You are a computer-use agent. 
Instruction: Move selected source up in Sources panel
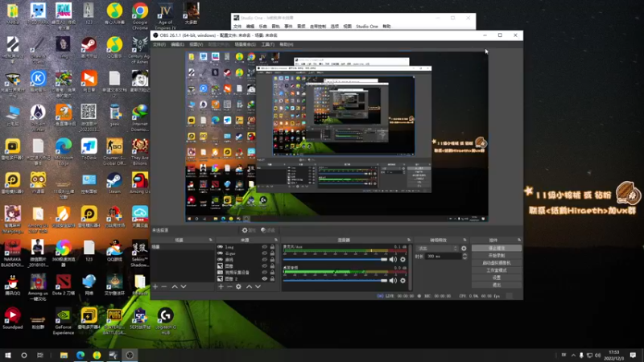tap(249, 286)
